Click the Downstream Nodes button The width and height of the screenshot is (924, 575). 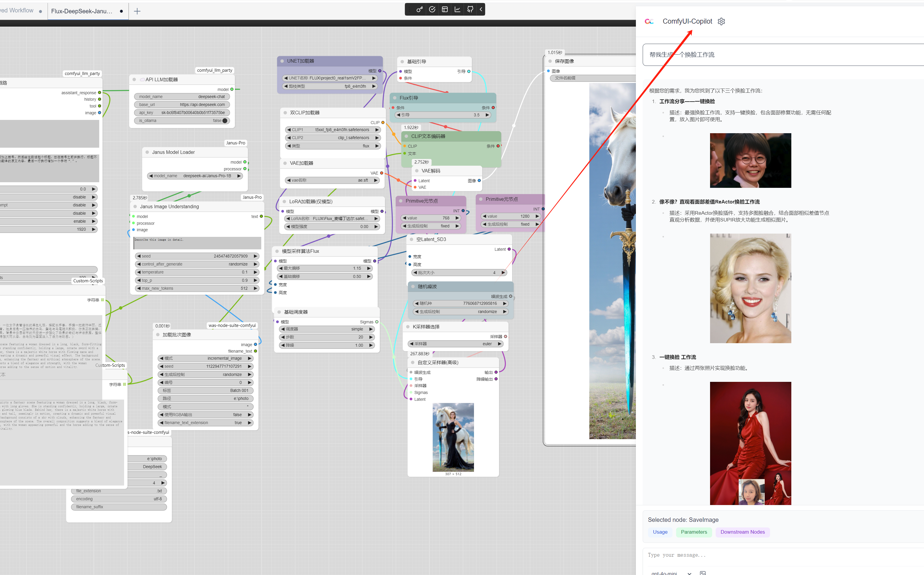(742, 532)
